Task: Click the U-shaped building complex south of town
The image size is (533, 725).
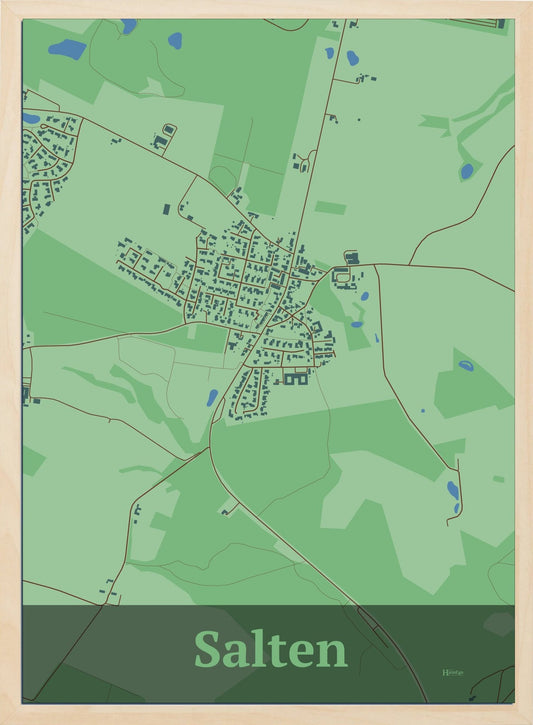Action: [x=296, y=380]
